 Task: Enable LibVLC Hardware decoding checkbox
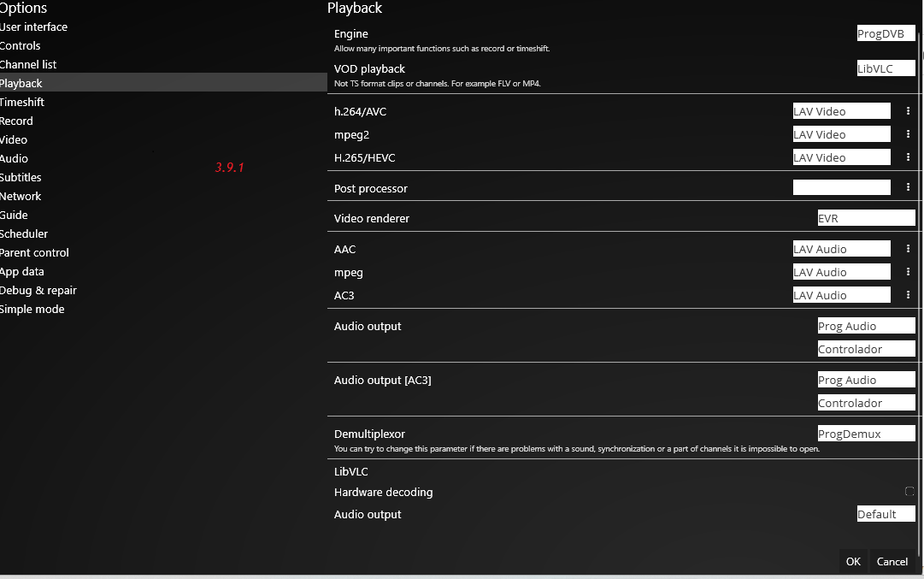(909, 492)
